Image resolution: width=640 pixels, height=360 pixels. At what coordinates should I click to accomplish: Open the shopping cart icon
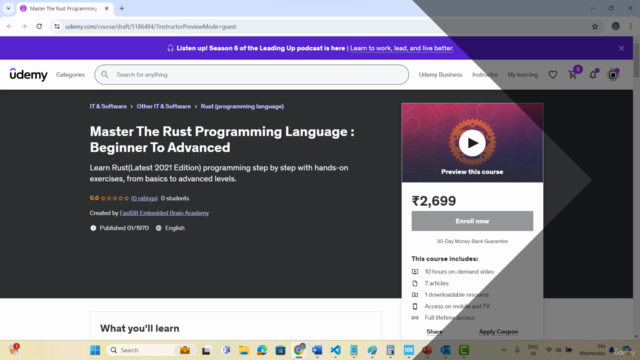(x=573, y=75)
